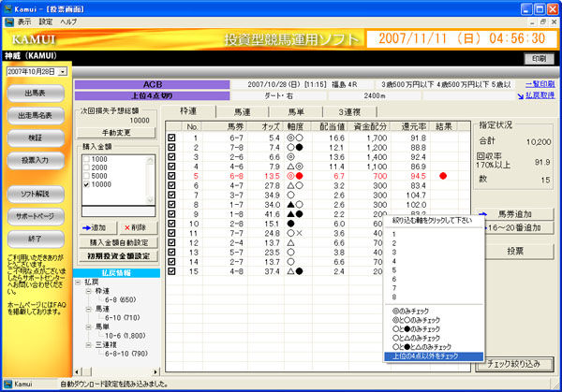Viewport: 562px width, 392px height.
Task: Switch to the 馬連 tab
Action: click(244, 111)
